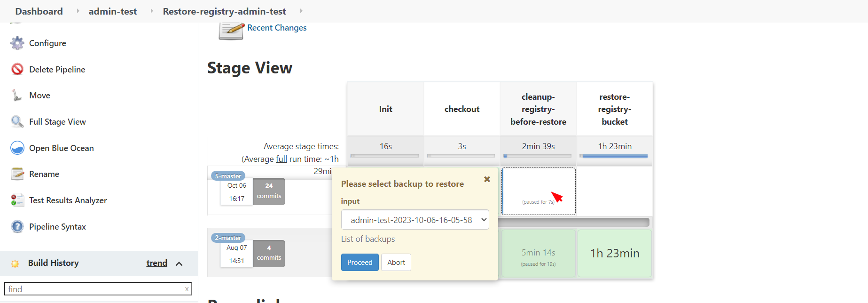Expand the admin-test breadcrumb arrow
Image resolution: width=868 pixels, height=303 pixels.
click(152, 11)
